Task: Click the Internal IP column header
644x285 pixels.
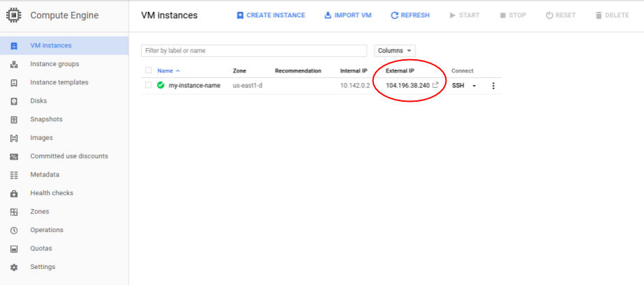Action: 354,71
